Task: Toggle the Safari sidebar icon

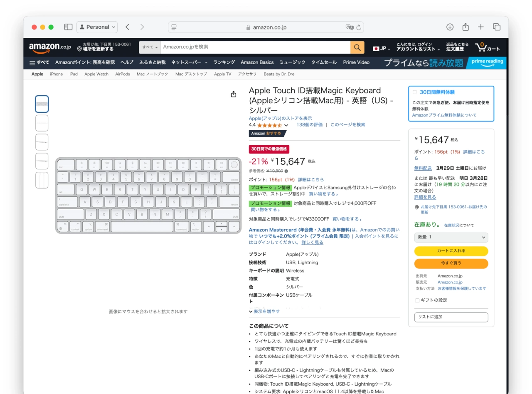Action: pyautogui.click(x=68, y=27)
